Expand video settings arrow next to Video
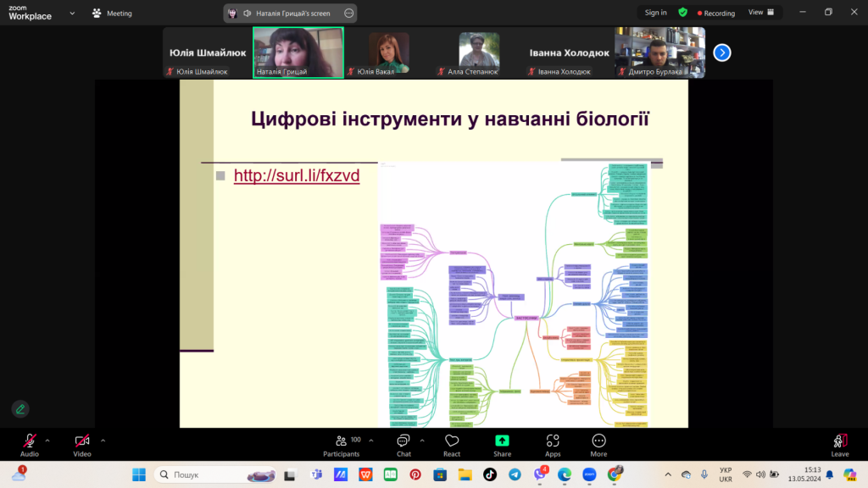 point(103,440)
